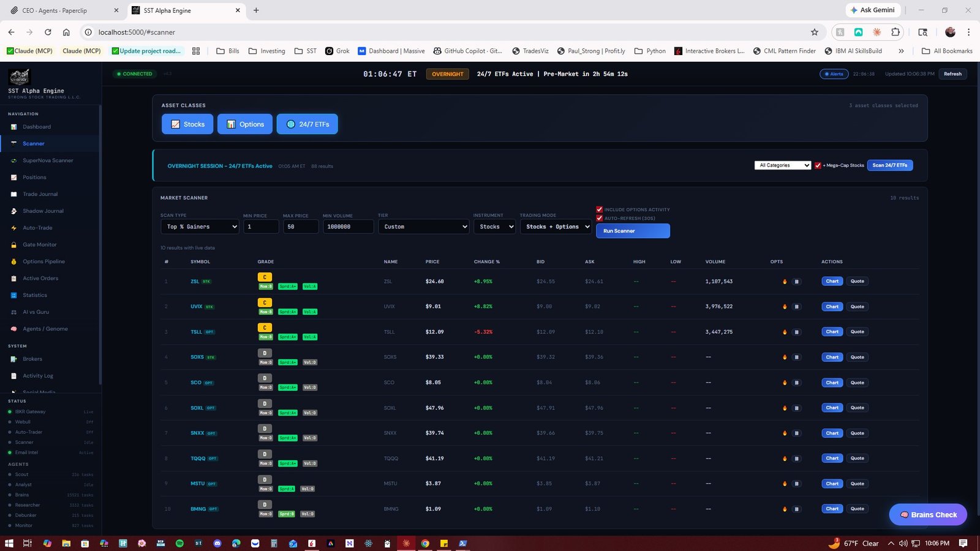This screenshot has width=980, height=551.
Task: Click the Shadow Journal ghost icon
Action: [13, 211]
